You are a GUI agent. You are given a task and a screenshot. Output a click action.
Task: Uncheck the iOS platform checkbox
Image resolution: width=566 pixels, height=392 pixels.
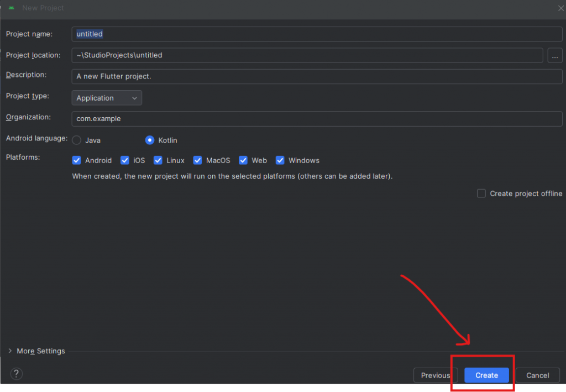pyautogui.click(x=125, y=160)
